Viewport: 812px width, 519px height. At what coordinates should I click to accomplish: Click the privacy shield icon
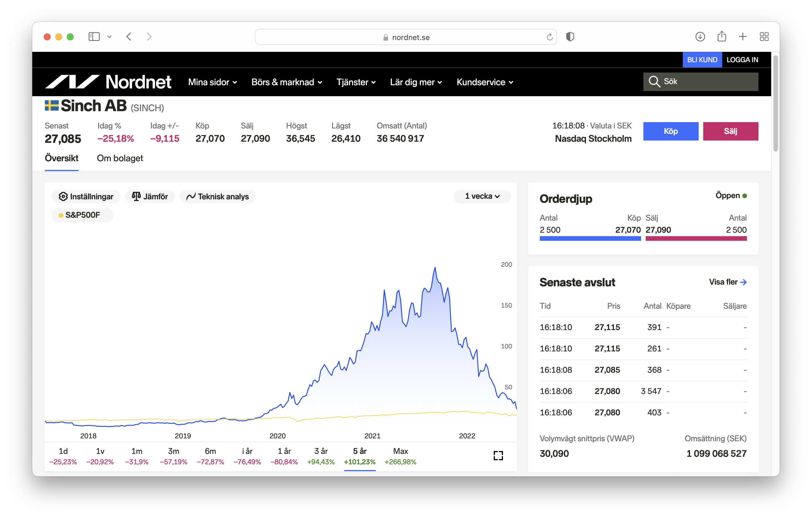tap(570, 37)
